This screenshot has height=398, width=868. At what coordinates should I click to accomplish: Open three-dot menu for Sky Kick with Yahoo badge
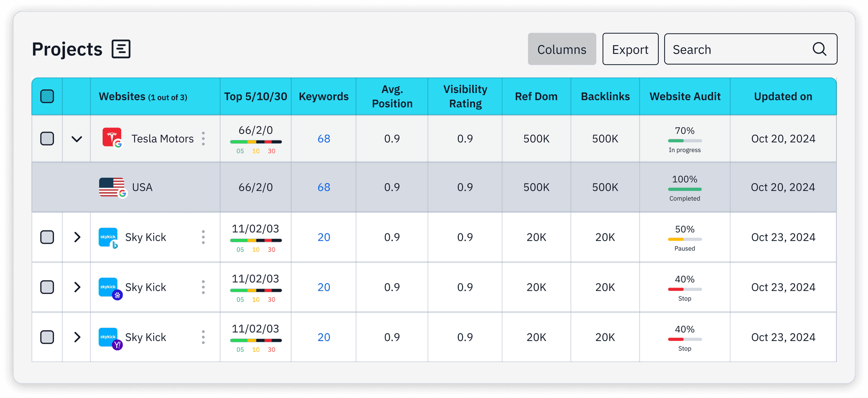203,337
